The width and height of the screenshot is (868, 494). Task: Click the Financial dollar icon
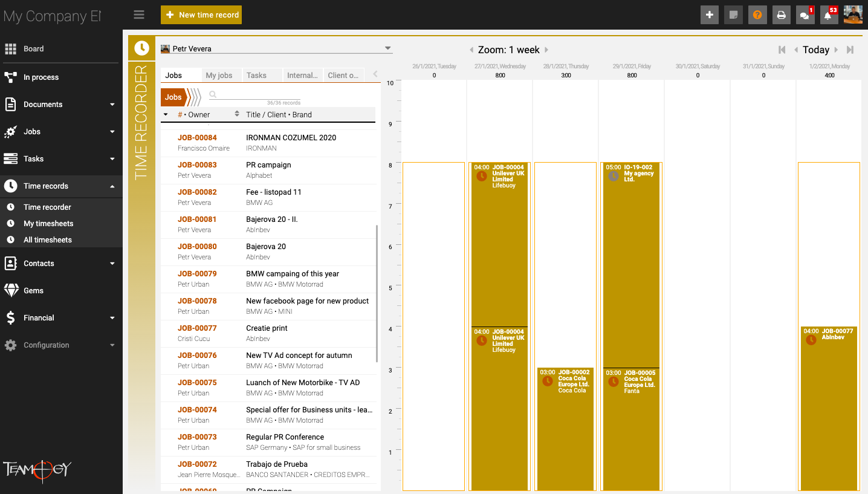tap(10, 318)
